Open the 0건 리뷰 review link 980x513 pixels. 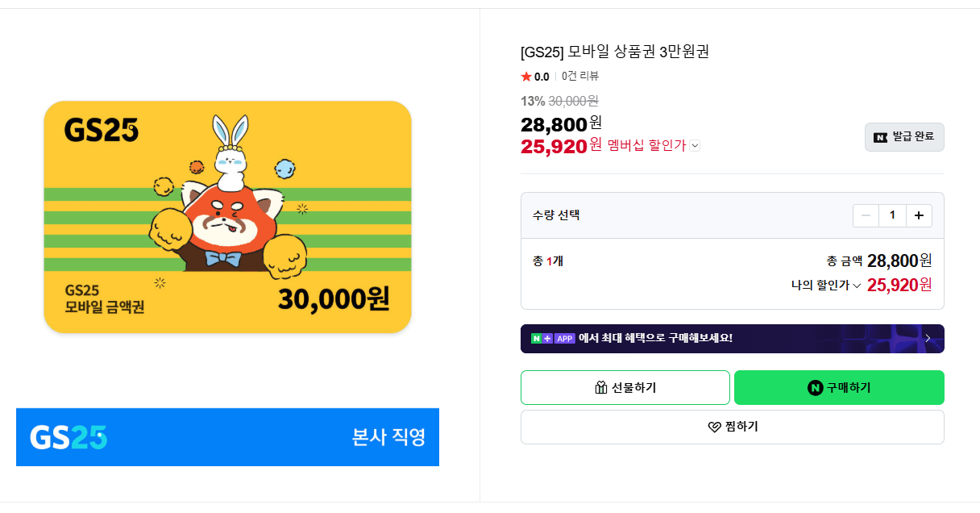click(578, 76)
